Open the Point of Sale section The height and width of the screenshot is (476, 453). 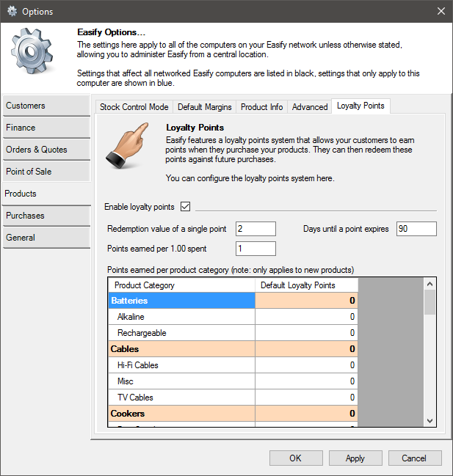(x=46, y=172)
